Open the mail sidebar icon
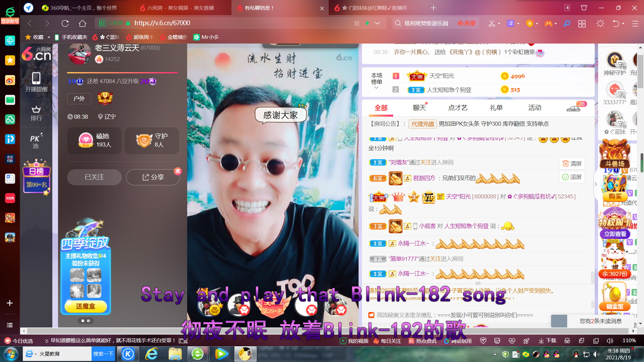Image resolution: width=644 pixels, height=362 pixels. (10, 100)
